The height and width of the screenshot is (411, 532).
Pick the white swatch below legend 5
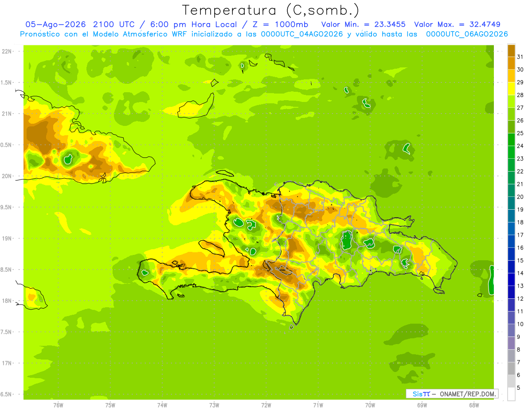click(511, 394)
